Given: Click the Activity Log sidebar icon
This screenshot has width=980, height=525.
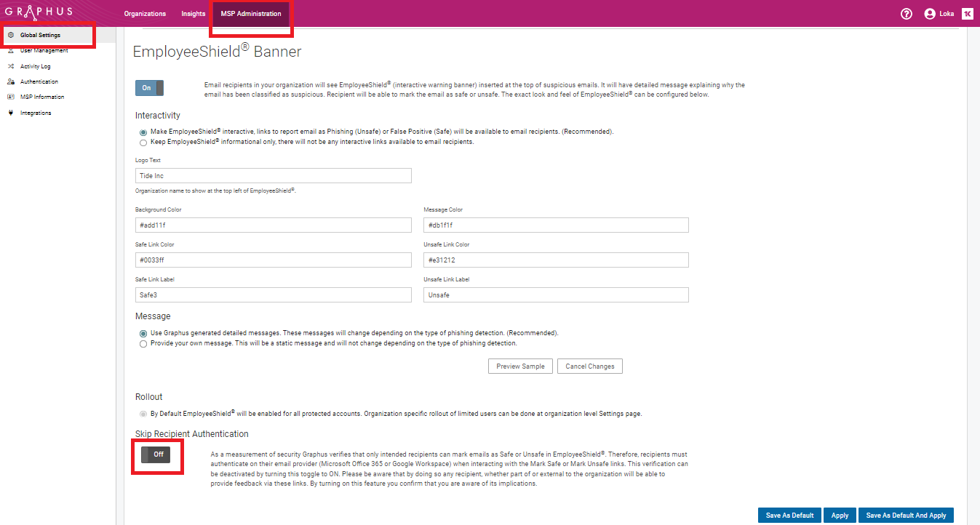Looking at the screenshot, I should click(11, 66).
